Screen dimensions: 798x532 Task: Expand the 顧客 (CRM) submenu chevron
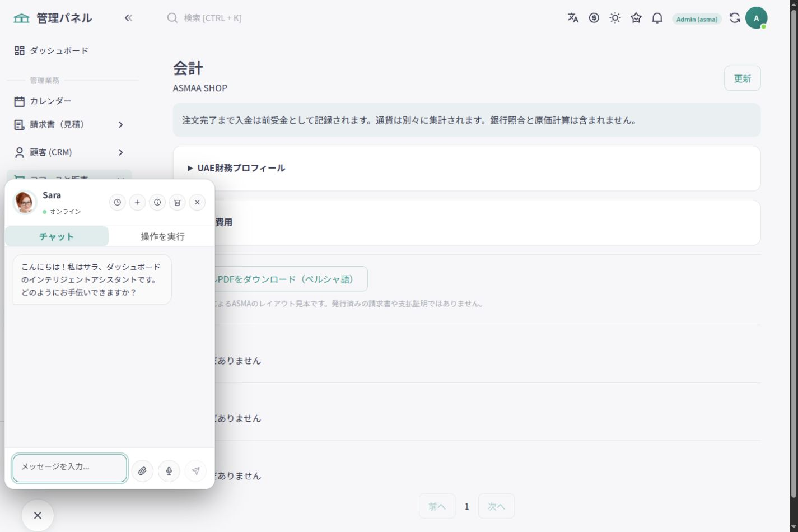[x=120, y=152]
